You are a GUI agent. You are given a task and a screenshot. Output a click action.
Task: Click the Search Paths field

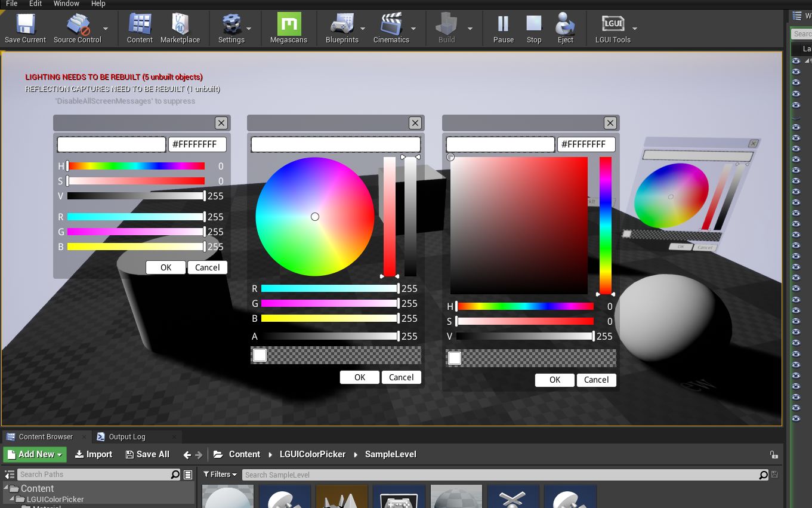coord(99,475)
